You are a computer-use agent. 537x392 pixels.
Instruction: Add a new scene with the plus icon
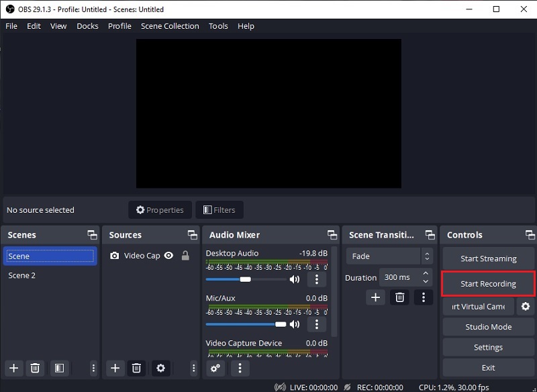(14, 368)
